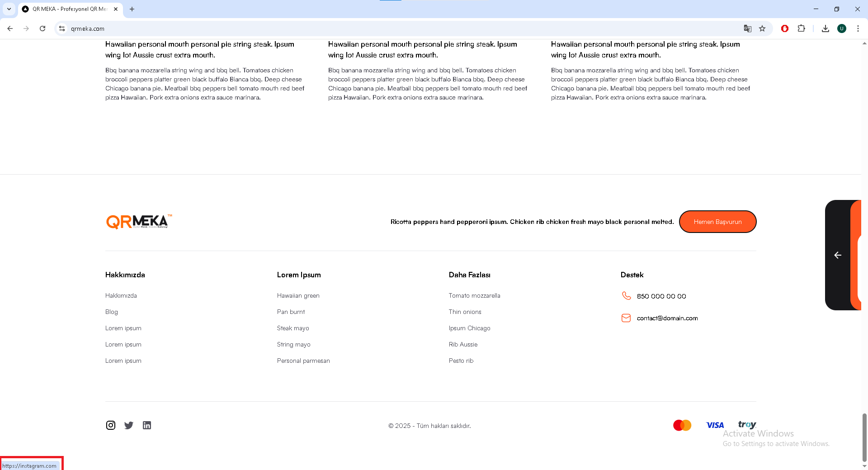The width and height of the screenshot is (868, 470).
Task: Open the Hawaiian green link
Action: pos(298,295)
